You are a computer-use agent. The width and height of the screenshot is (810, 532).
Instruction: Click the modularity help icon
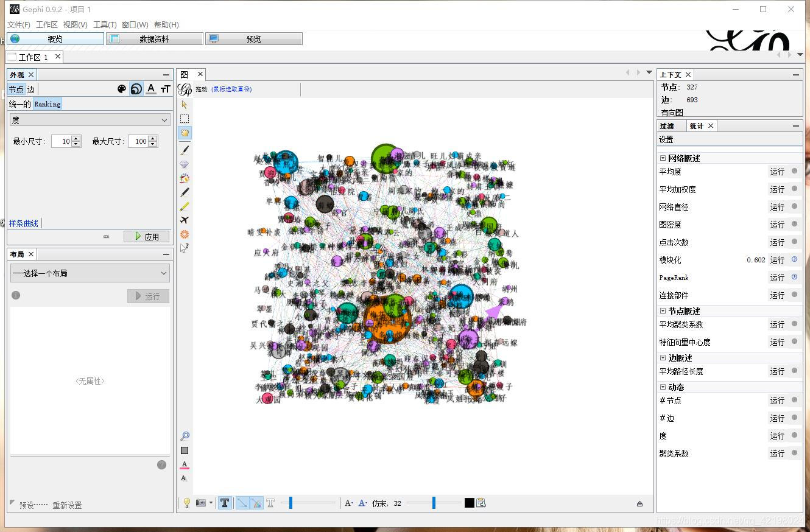[794, 259]
